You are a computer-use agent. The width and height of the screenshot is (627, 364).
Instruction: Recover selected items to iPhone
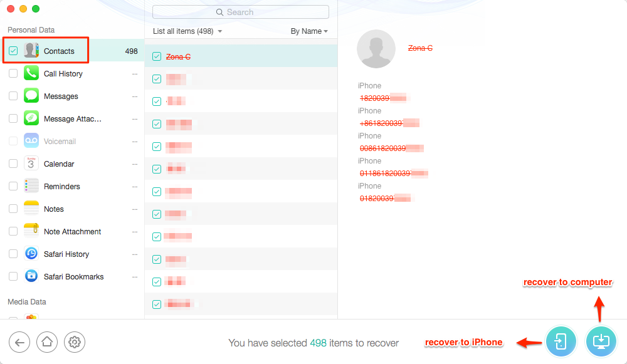561,341
